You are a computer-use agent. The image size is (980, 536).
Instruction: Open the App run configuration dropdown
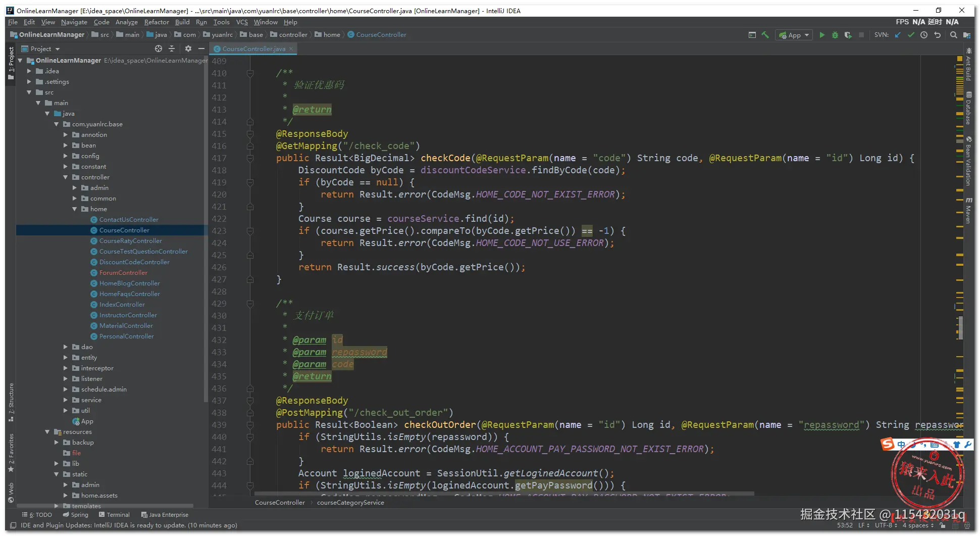(x=794, y=35)
